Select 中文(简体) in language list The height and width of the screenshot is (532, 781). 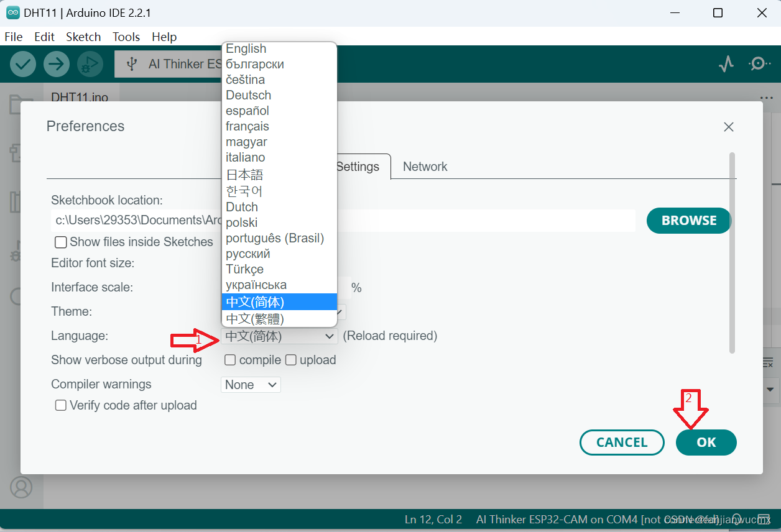279,302
